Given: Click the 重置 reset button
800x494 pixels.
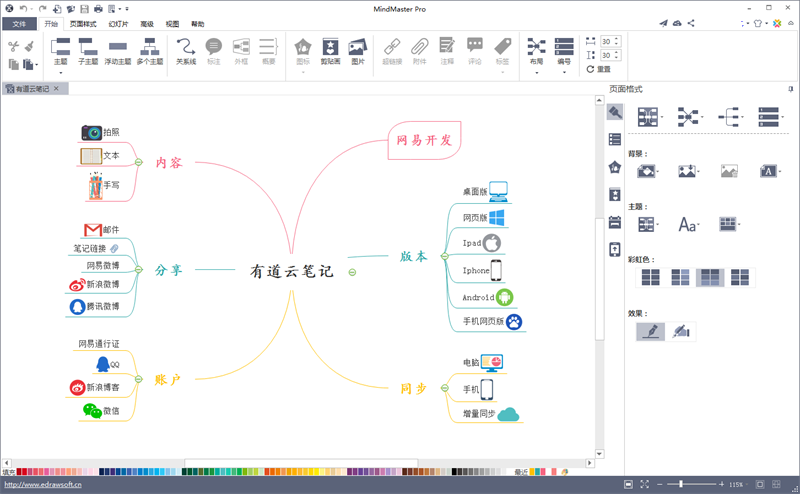Looking at the screenshot, I should (598, 69).
